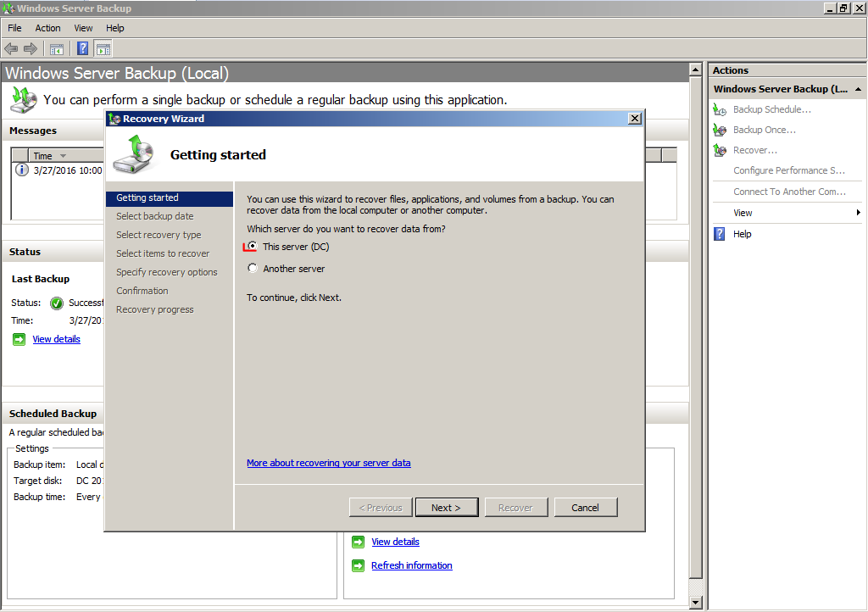
Task: Click the Help label in the Actions pane
Action: (x=743, y=234)
